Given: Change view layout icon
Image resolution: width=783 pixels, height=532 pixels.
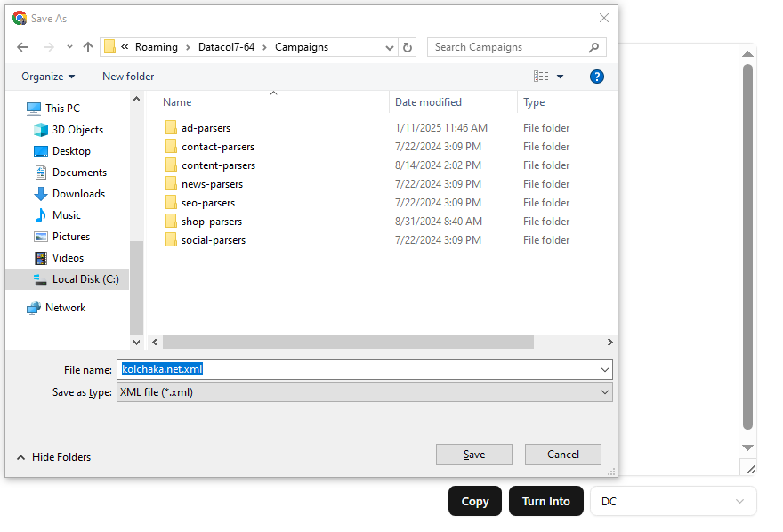Looking at the screenshot, I should pos(541,77).
